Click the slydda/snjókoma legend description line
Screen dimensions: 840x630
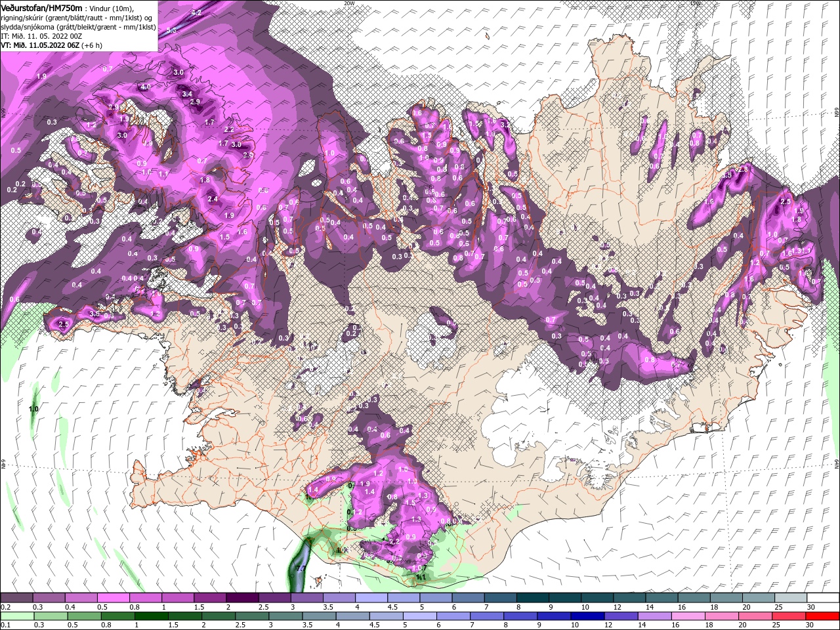(78, 27)
